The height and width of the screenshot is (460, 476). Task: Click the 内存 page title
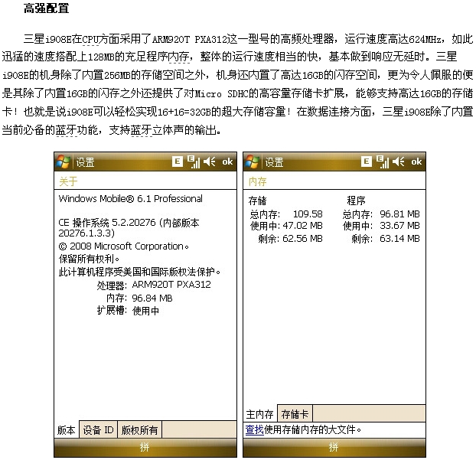(257, 181)
